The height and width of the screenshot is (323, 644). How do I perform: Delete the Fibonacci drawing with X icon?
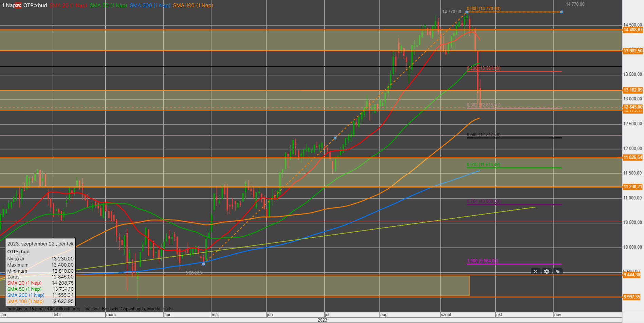535,271
